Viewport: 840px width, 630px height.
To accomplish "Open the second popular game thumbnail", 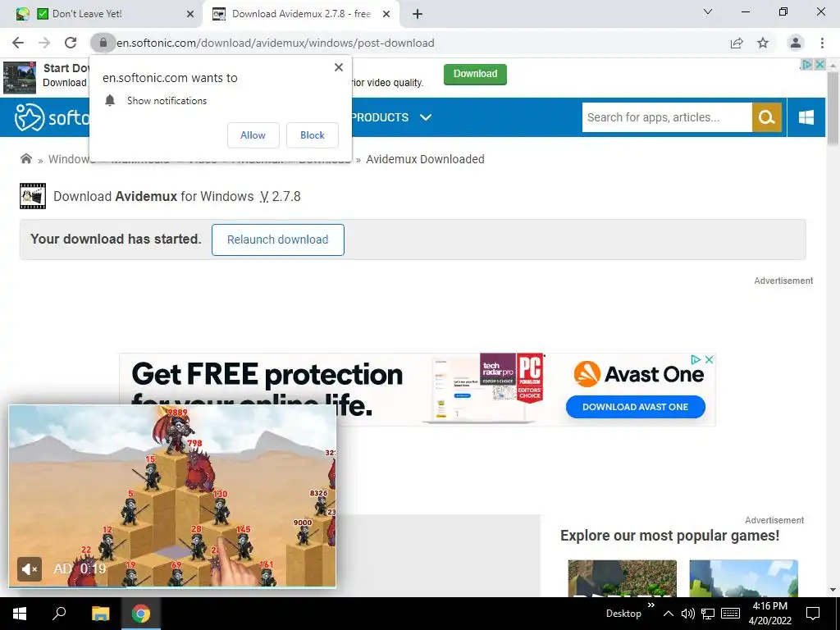I will (x=743, y=578).
